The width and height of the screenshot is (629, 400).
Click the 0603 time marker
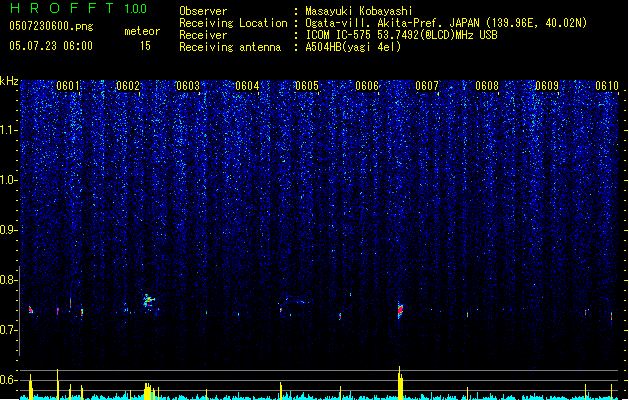(188, 86)
